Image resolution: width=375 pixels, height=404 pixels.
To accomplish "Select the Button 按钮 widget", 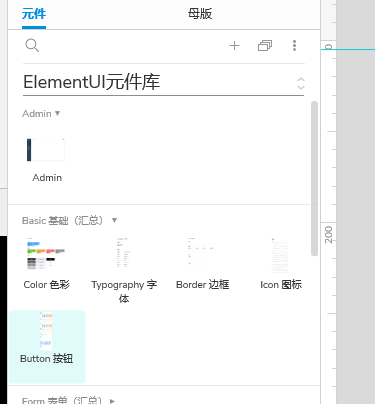I will click(x=47, y=347).
